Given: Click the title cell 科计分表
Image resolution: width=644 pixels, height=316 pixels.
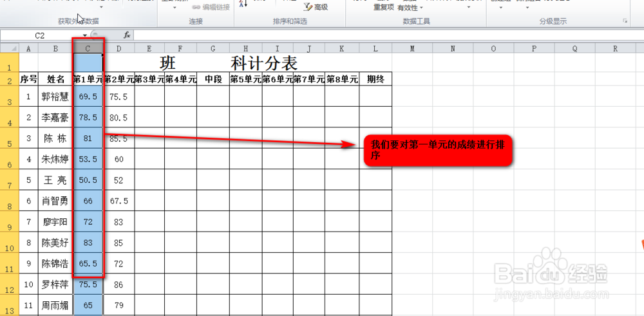Looking at the screenshot, I should pyautogui.click(x=263, y=63).
